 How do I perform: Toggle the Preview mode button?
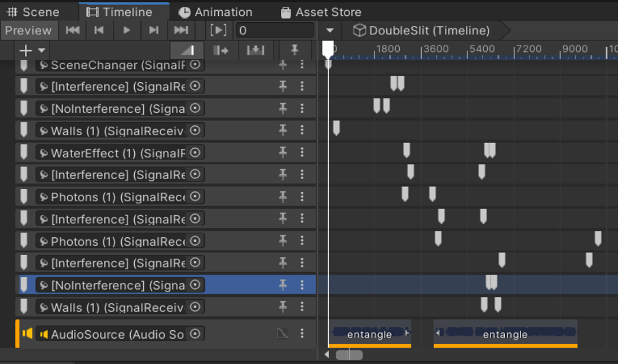[28, 30]
